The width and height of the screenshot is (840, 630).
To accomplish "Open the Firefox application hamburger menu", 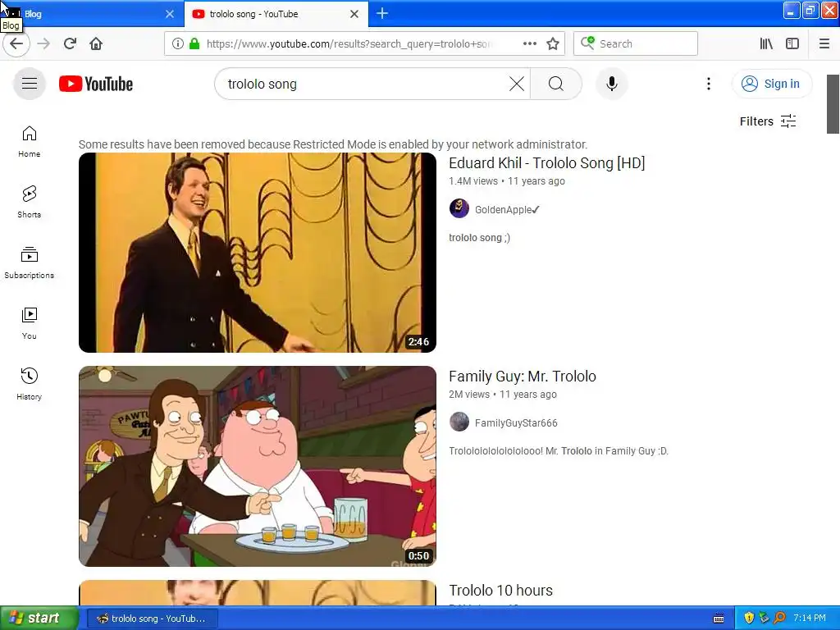I will tap(824, 43).
